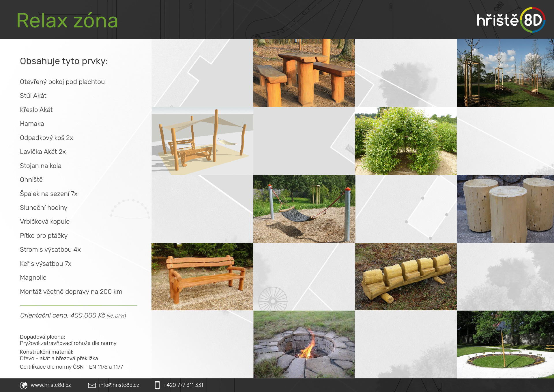Image resolution: width=554 pixels, height=392 pixels.
Task: Click Montáž včetně dopravy na 200 km
Action: 71,292
